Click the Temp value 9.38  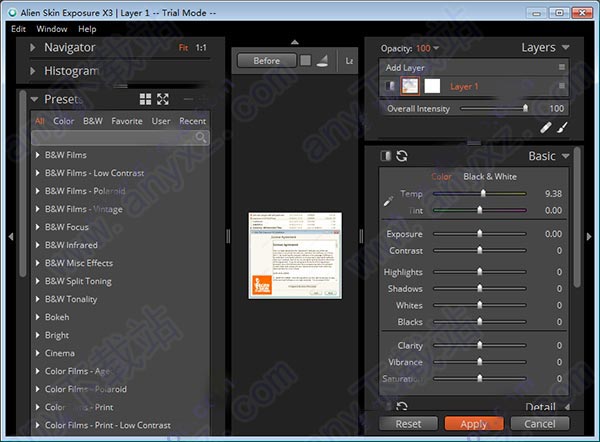[553, 194]
